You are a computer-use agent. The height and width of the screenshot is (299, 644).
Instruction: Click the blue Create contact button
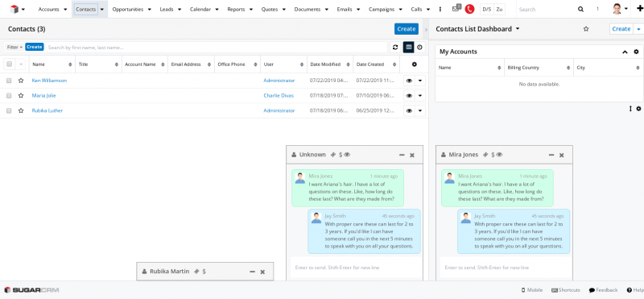(x=407, y=29)
